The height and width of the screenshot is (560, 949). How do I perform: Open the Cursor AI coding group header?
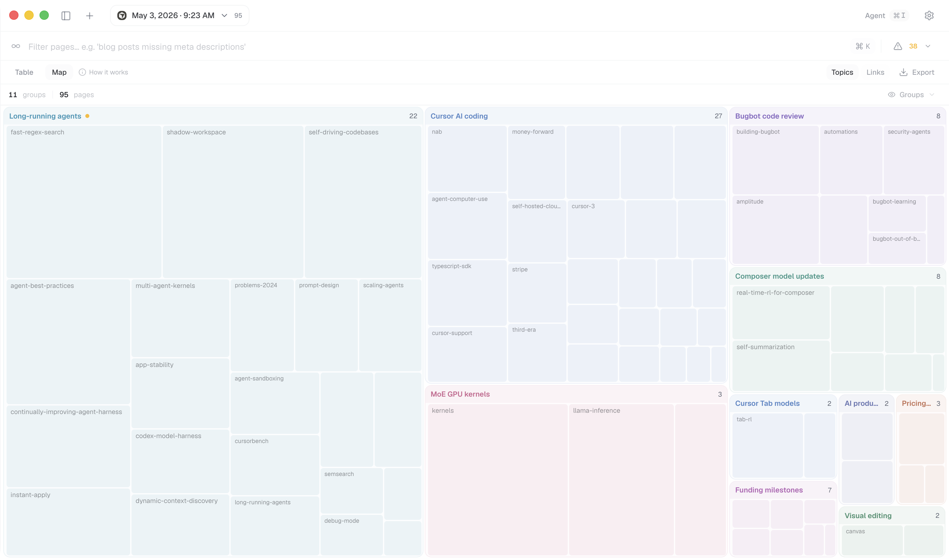576,116
